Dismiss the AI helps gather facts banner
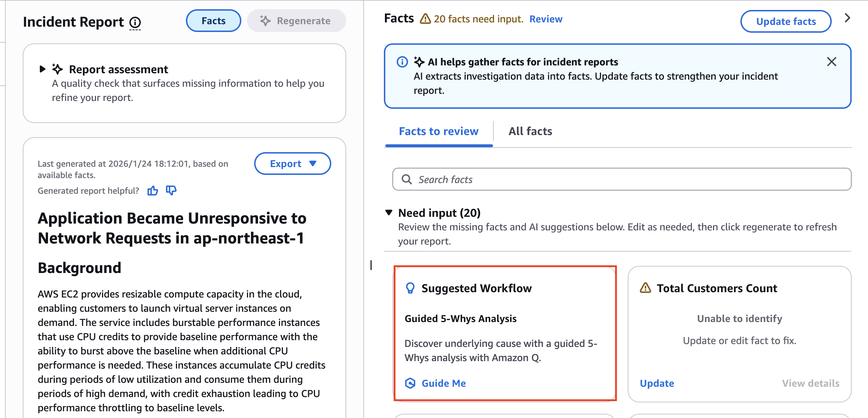This screenshot has width=868, height=418. 831,62
